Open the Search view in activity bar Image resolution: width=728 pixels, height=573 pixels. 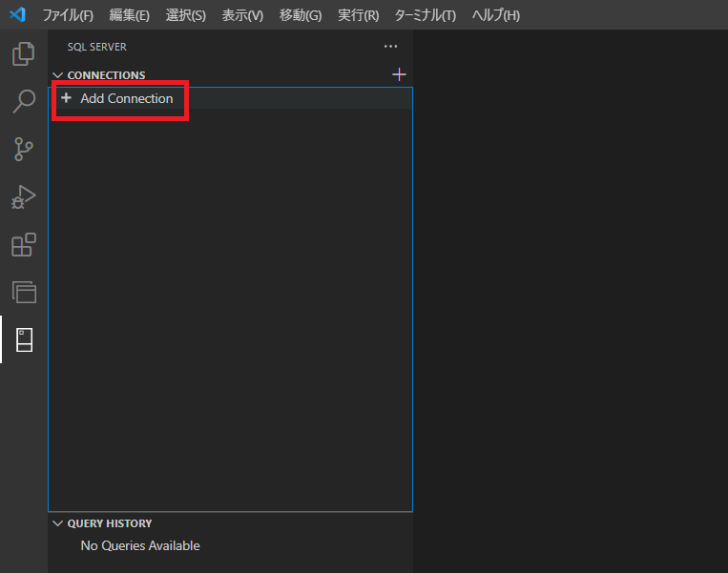[x=24, y=101]
